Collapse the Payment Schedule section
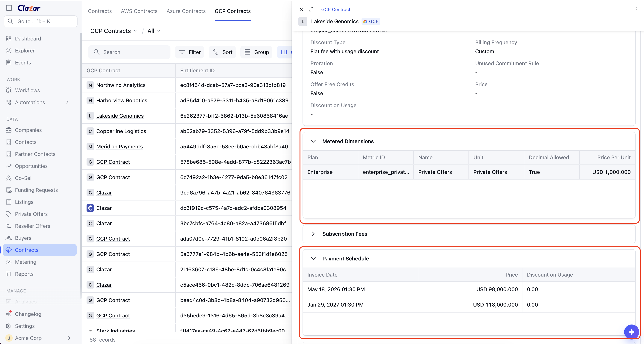The image size is (644, 344). (313, 259)
